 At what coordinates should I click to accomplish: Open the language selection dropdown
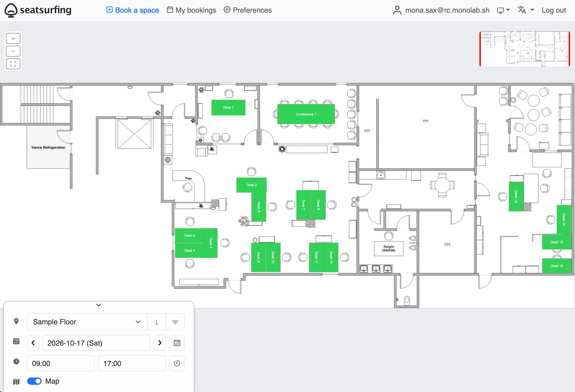click(x=526, y=10)
